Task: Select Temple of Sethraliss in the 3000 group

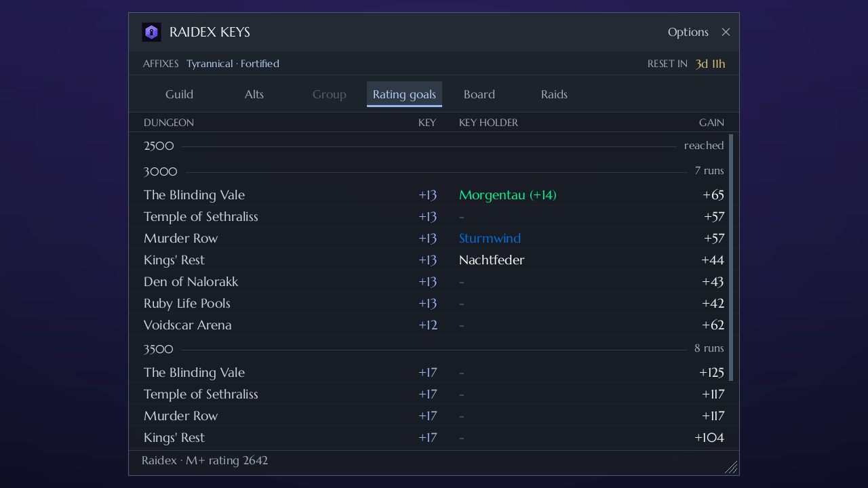Action: [434, 217]
